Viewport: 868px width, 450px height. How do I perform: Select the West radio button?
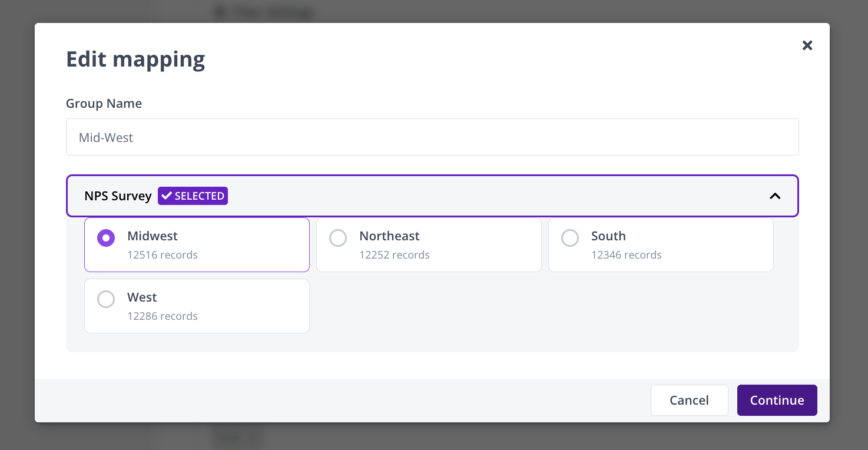click(106, 300)
